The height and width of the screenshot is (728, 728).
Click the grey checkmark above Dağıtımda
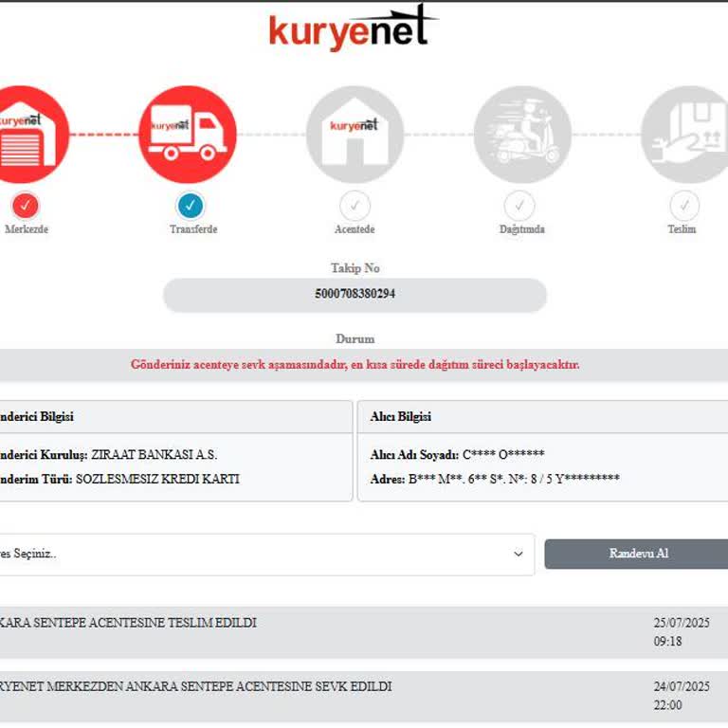tap(519, 206)
